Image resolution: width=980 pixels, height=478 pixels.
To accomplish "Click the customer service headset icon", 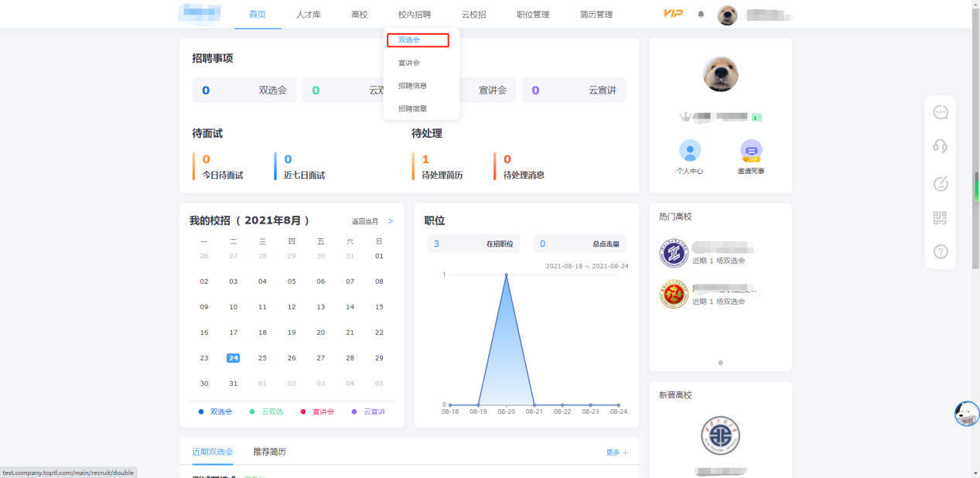I will [940, 146].
